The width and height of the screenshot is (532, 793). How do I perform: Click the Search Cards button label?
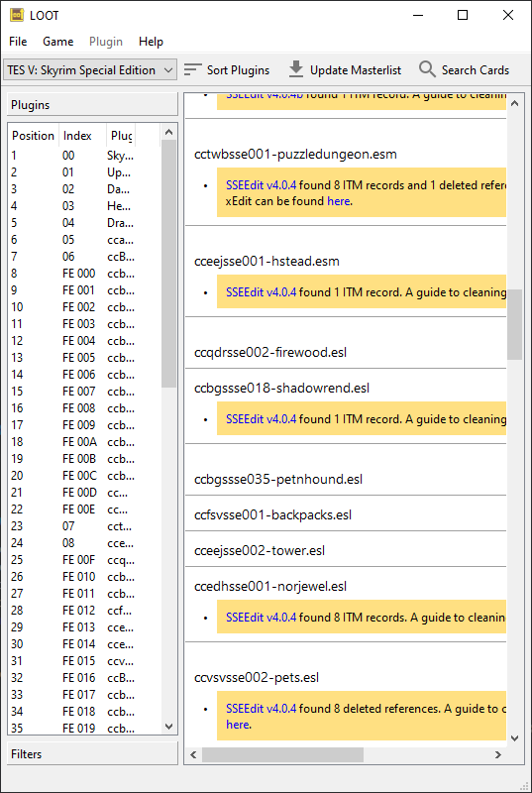click(x=476, y=70)
